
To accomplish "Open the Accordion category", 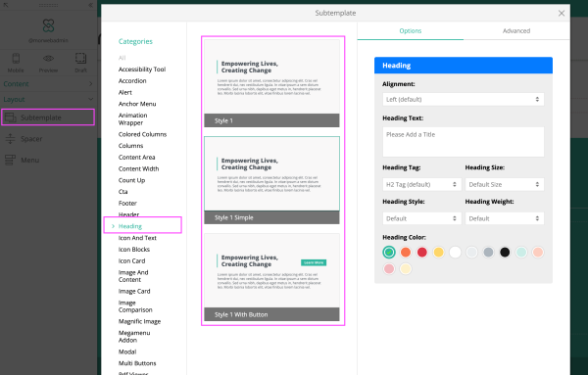I will (x=132, y=81).
